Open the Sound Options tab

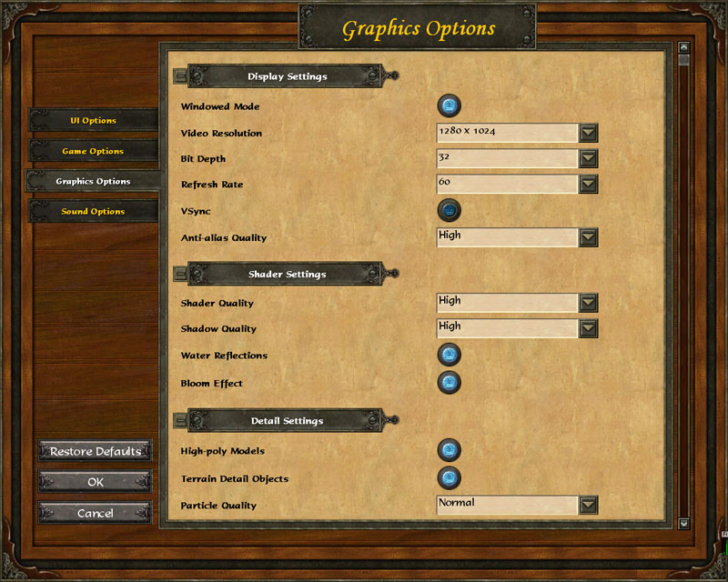93,212
